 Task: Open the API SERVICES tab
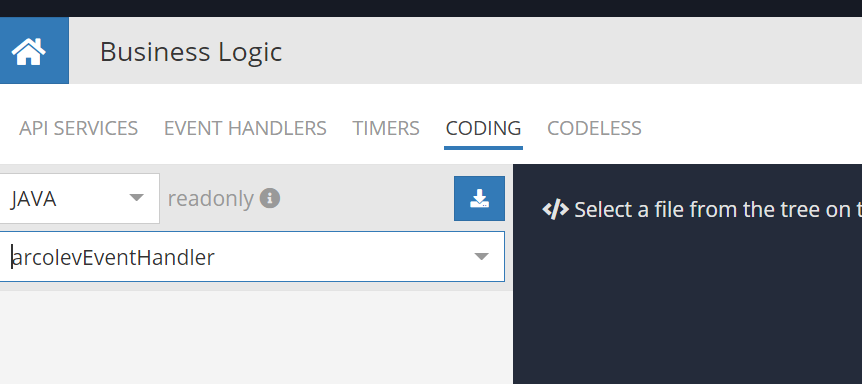coord(79,128)
